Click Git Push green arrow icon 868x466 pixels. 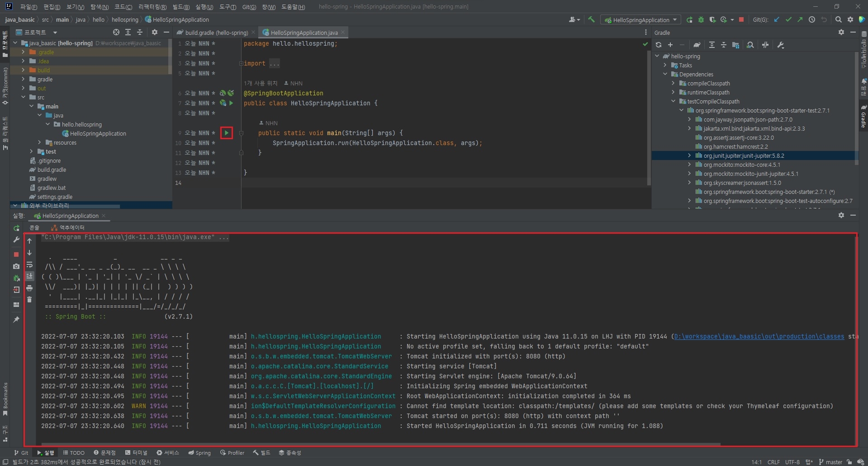click(800, 19)
